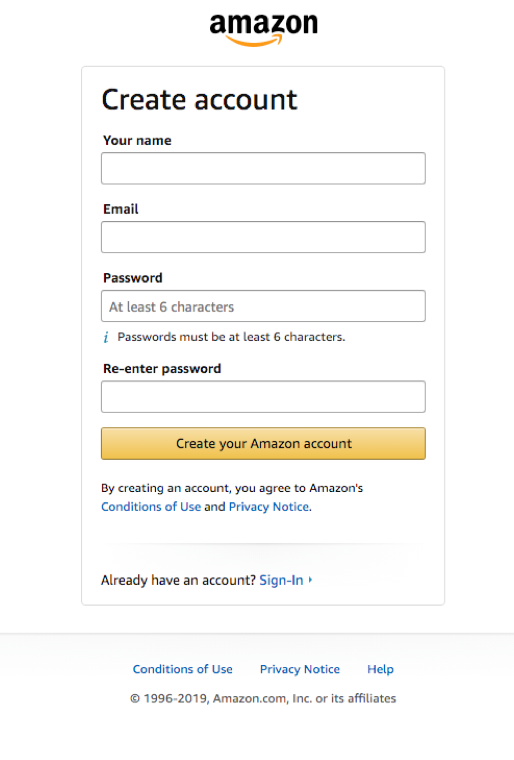Click the 'Create account' heading
514x760 pixels.
pyautogui.click(x=199, y=100)
